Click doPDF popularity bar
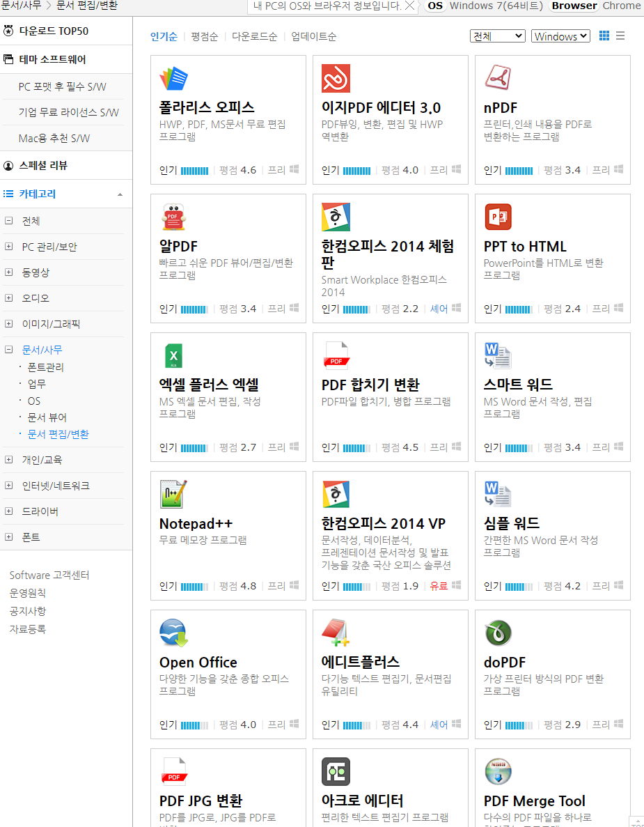Image resolution: width=644 pixels, height=827 pixels. click(519, 725)
